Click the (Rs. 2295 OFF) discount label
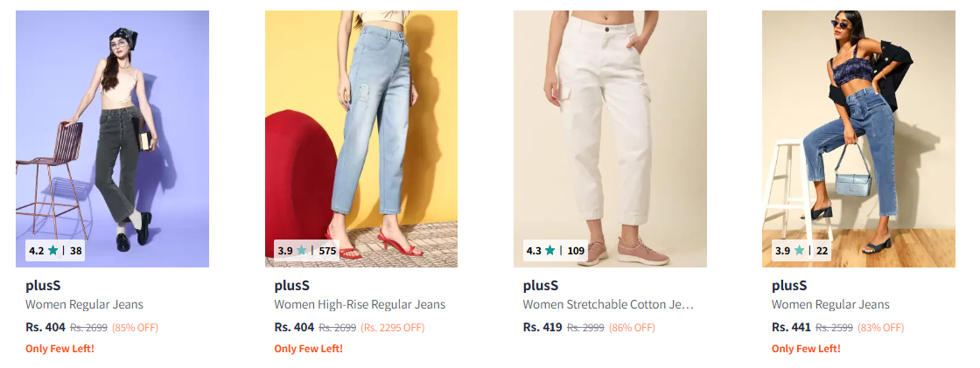 coord(393,329)
